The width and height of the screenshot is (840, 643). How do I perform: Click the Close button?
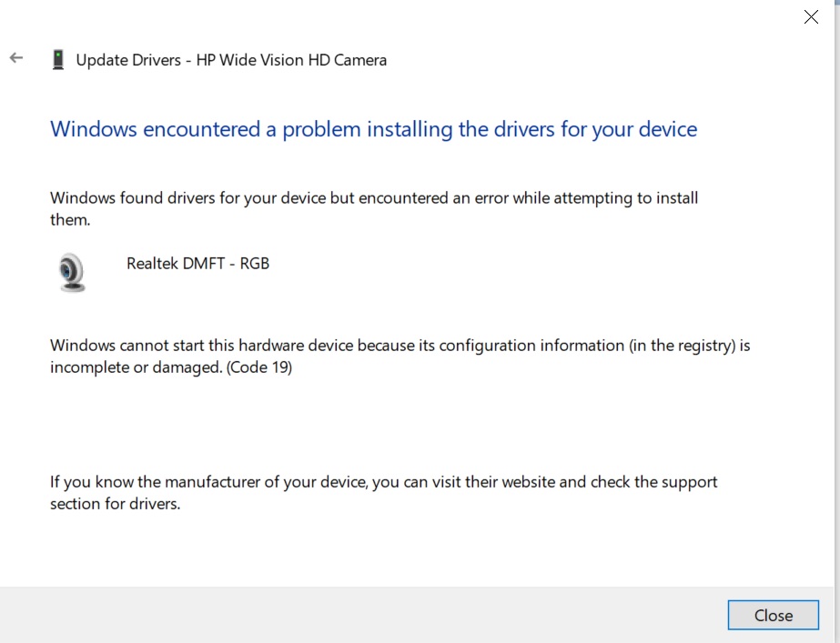pyautogui.click(x=773, y=615)
